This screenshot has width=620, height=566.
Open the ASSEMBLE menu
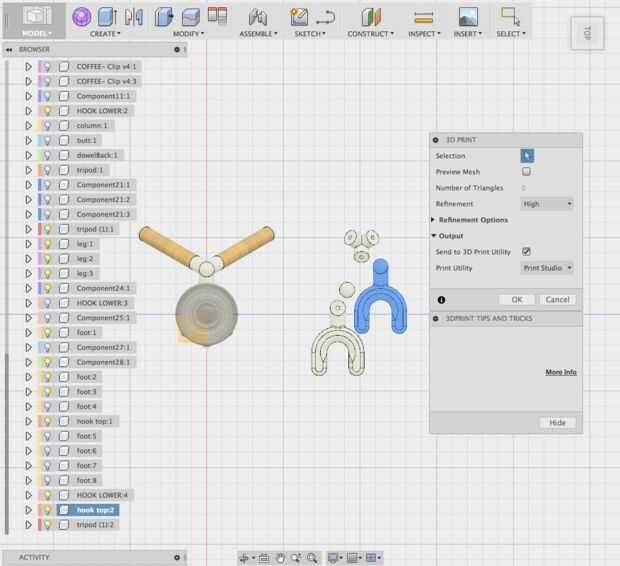point(258,34)
